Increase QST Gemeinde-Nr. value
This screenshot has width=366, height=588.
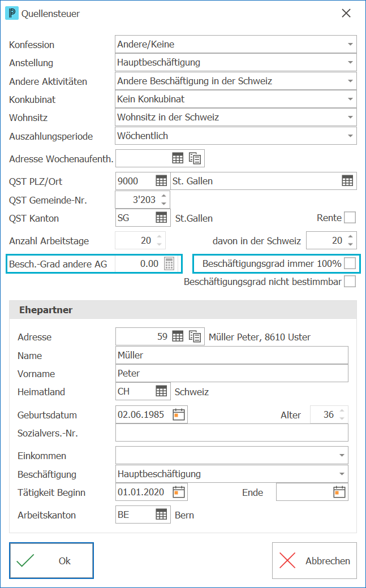click(x=163, y=196)
